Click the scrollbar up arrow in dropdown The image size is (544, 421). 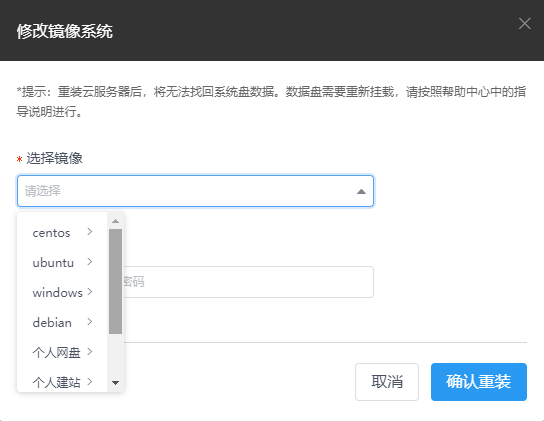(x=116, y=221)
